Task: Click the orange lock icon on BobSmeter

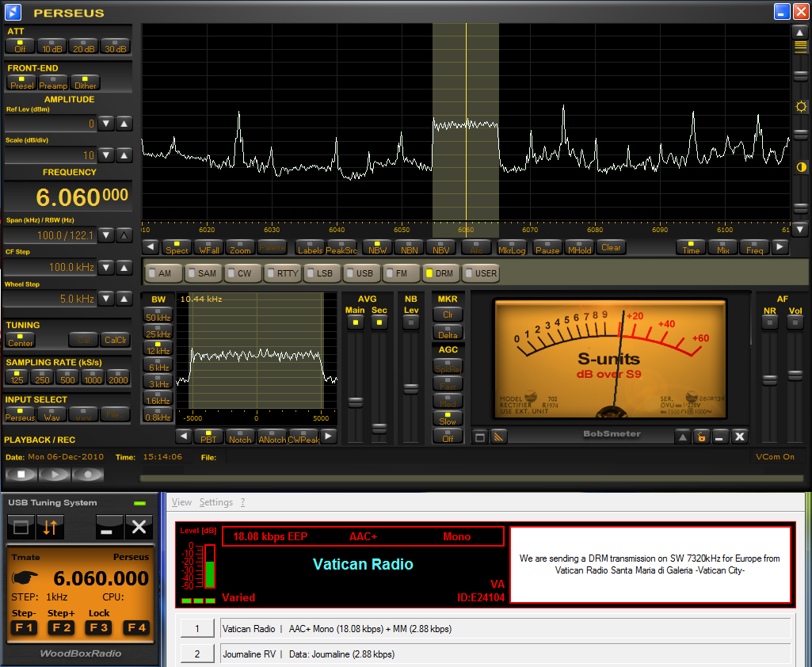Action: [700, 436]
